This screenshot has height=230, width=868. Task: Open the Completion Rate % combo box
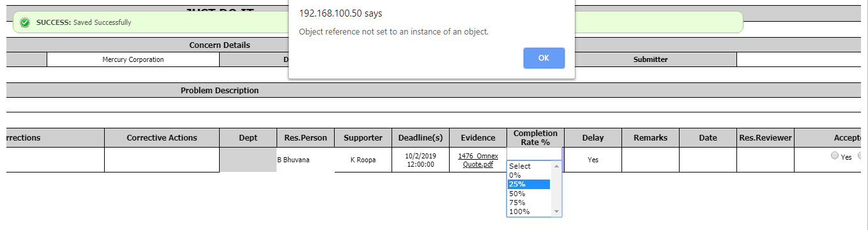tap(535, 153)
